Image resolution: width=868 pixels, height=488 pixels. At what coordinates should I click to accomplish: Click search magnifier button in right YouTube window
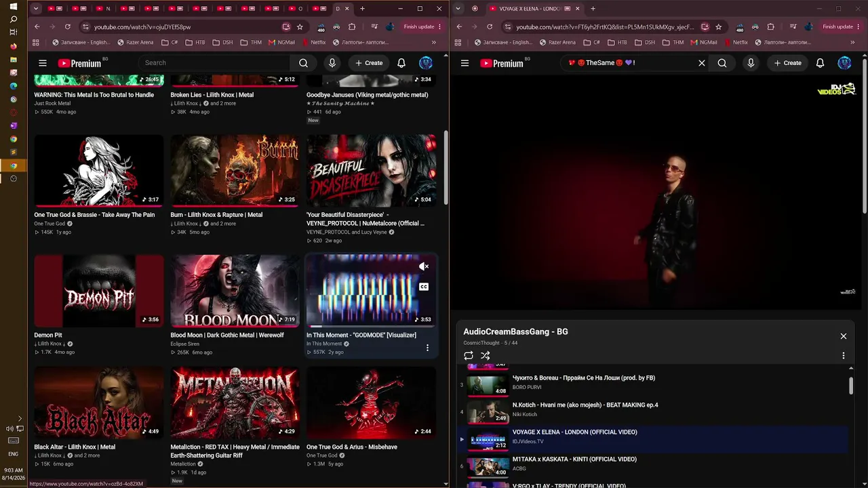coord(722,63)
